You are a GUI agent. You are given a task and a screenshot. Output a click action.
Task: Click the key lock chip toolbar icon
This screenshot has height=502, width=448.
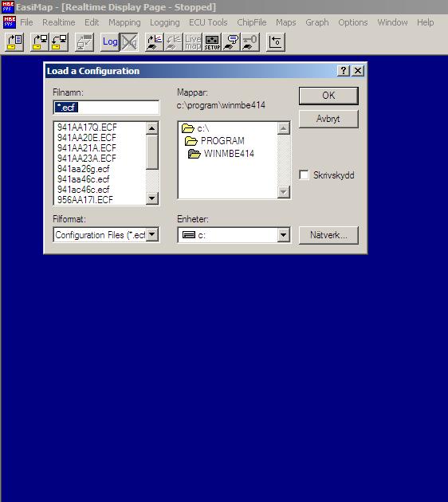[x=250, y=42]
